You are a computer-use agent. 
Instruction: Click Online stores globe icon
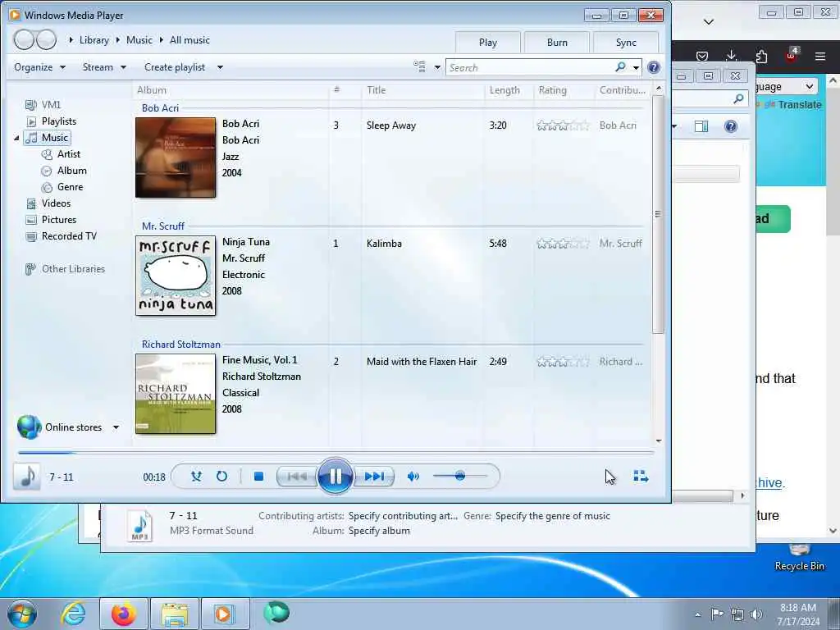[29, 427]
